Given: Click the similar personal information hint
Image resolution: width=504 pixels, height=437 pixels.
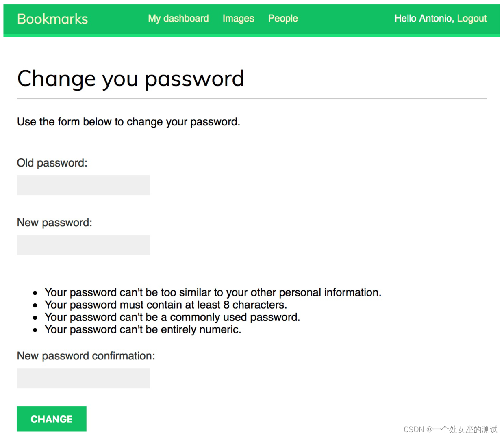Looking at the screenshot, I should click(213, 292).
